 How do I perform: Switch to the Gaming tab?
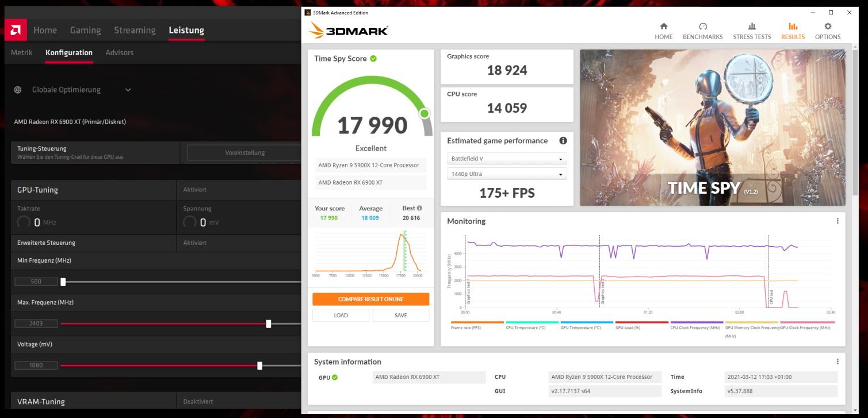tap(85, 30)
